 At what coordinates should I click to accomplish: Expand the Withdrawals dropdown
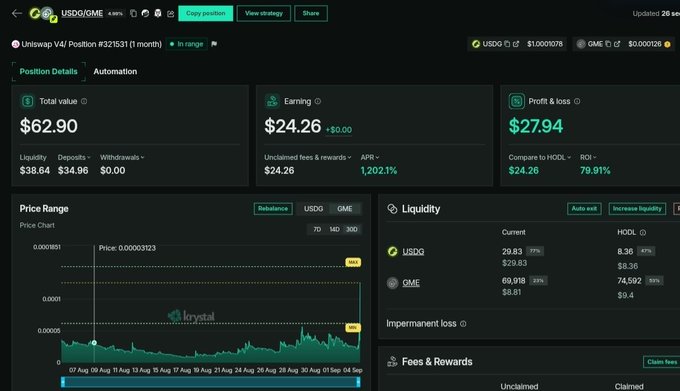click(122, 157)
